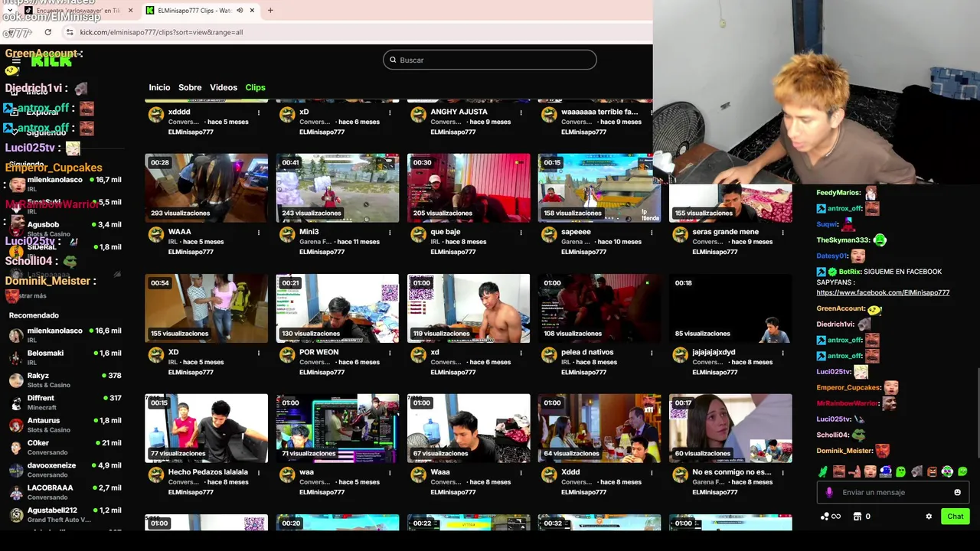Viewport: 980px width, 551px height.
Task: Reload the page in the browser
Action: tap(47, 32)
